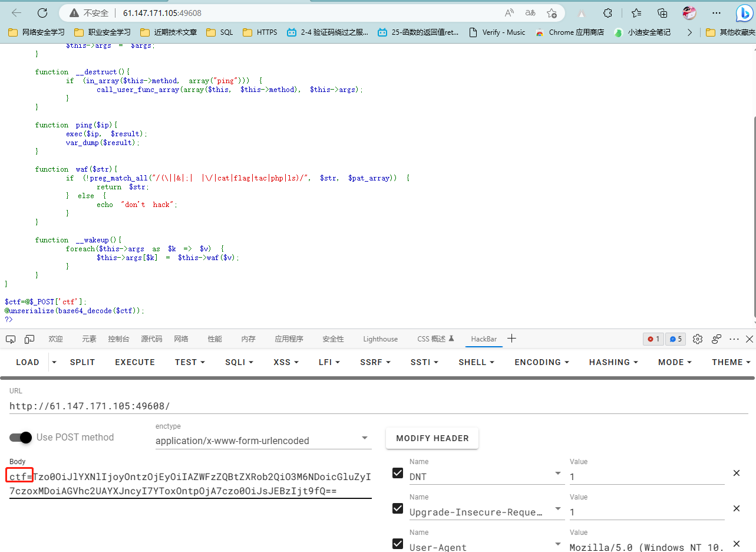The height and width of the screenshot is (552, 756).
Task: Open the SSRF dropdown menu
Action: tap(375, 362)
